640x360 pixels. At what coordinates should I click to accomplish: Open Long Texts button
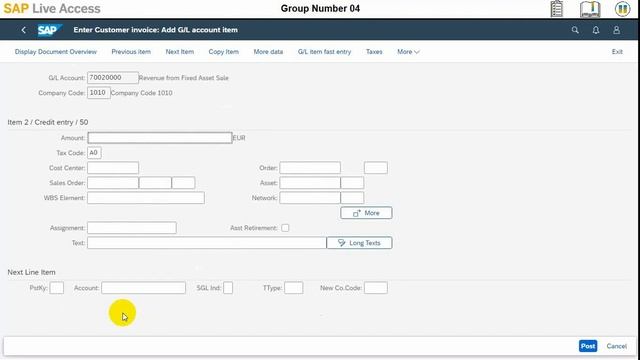click(x=359, y=243)
